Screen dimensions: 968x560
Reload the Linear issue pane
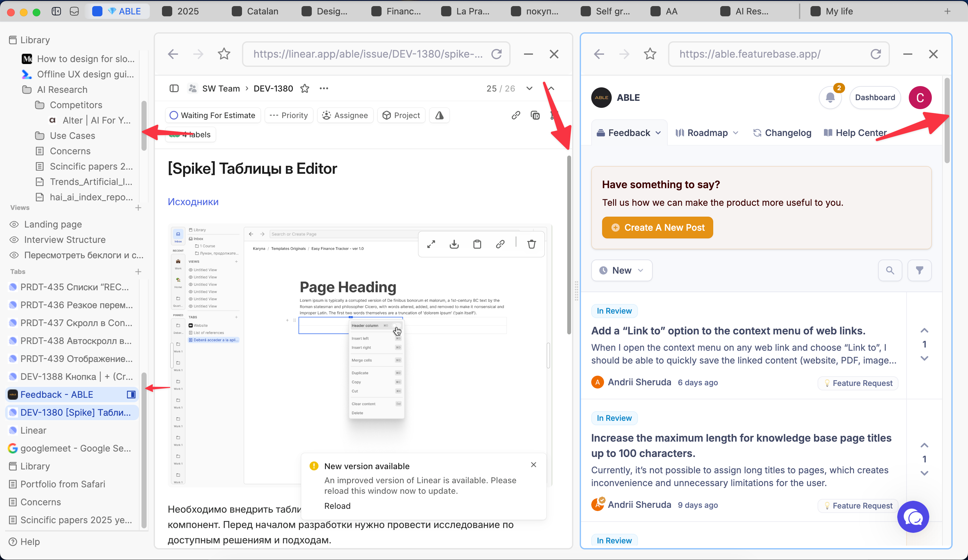(x=497, y=54)
